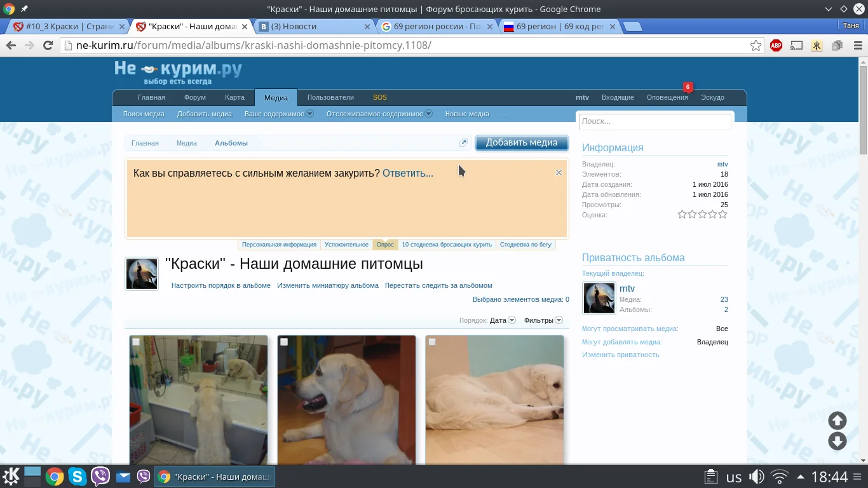Expand the Ваше содержимое menu
Screen dimensions: 868x488
[x=278, y=114]
